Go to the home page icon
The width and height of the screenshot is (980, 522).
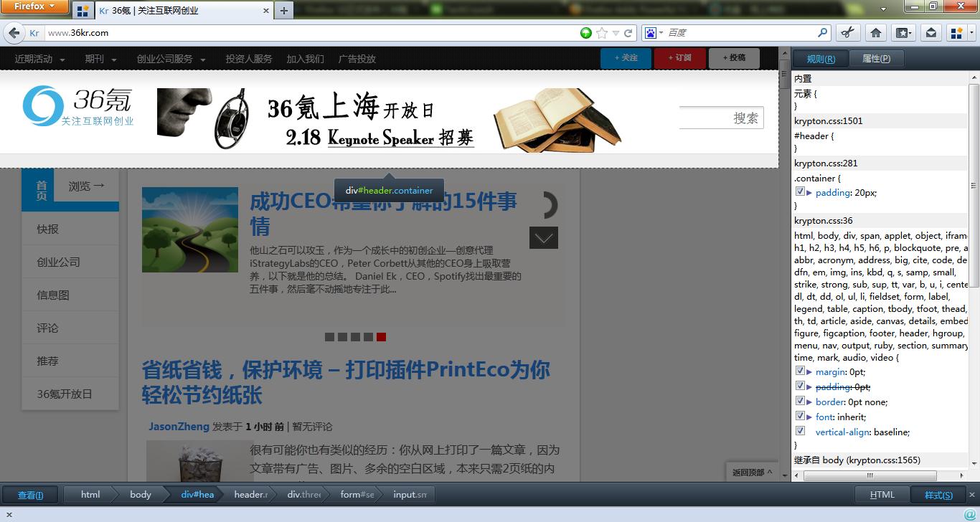click(x=876, y=33)
